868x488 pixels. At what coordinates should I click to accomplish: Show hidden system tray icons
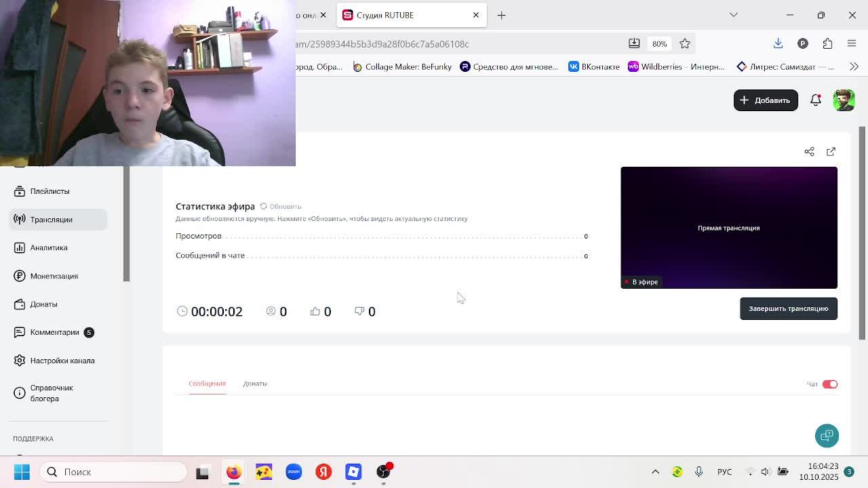[655, 472]
